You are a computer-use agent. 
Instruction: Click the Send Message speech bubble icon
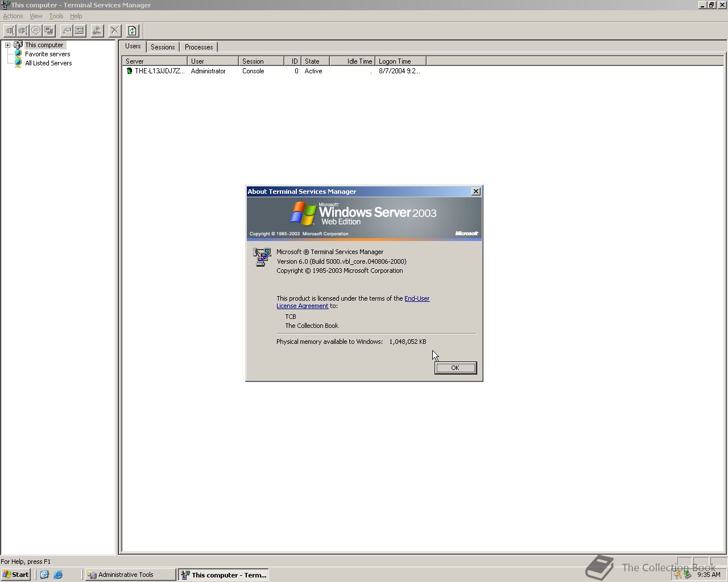pos(36,31)
